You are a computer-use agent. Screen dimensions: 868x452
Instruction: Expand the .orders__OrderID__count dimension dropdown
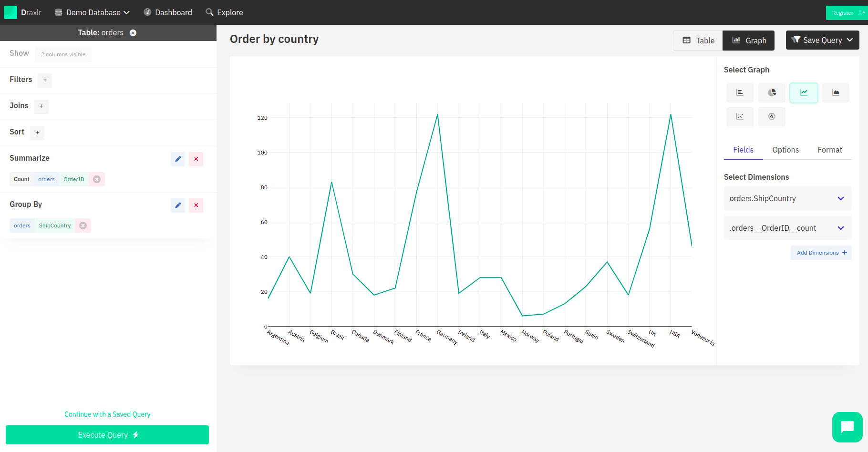point(788,228)
